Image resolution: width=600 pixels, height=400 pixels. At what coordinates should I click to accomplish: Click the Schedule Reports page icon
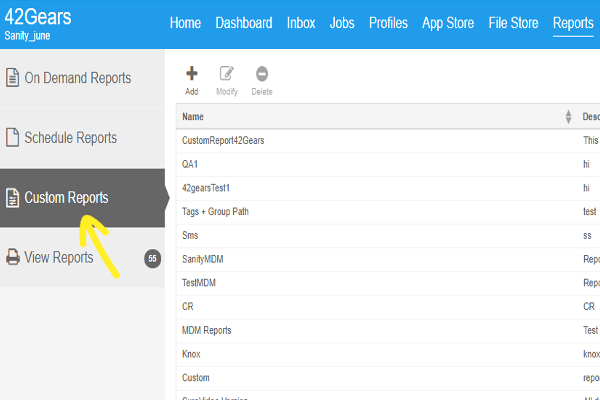click(12, 137)
